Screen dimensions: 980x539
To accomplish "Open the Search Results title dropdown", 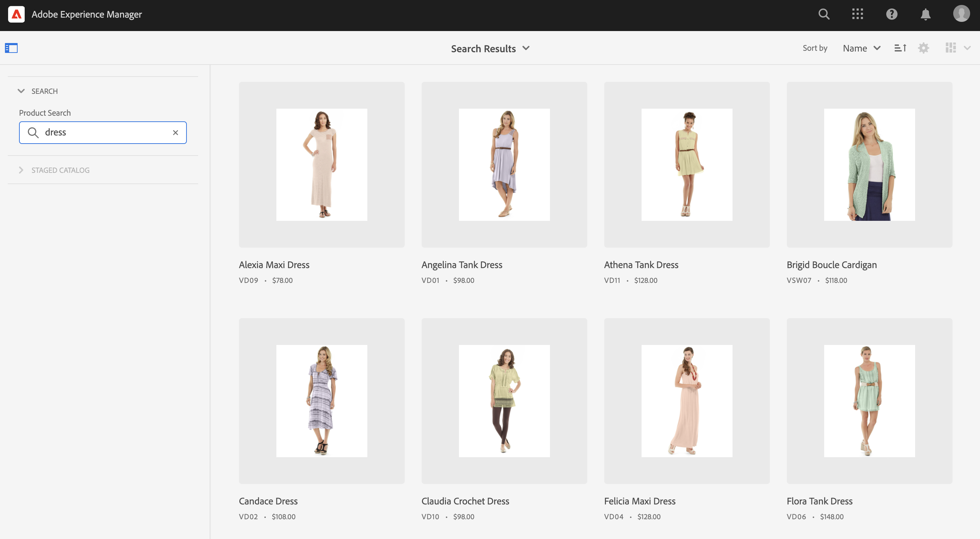I will [x=490, y=49].
